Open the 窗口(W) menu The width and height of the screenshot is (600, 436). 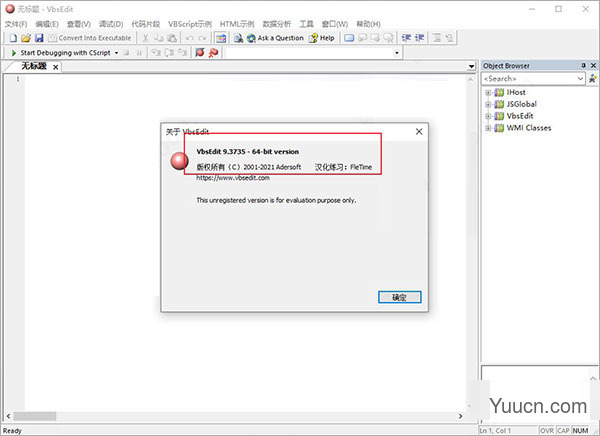click(x=335, y=24)
